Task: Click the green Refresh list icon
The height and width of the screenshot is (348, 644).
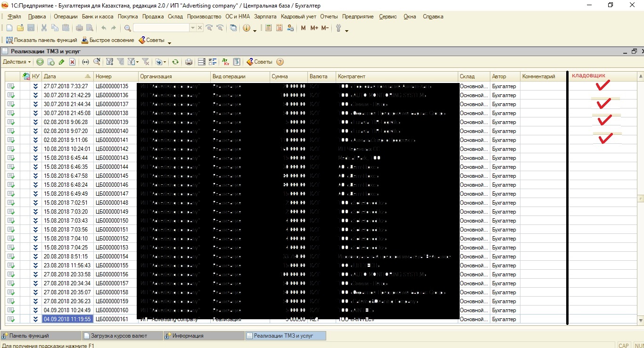Action: (x=175, y=62)
